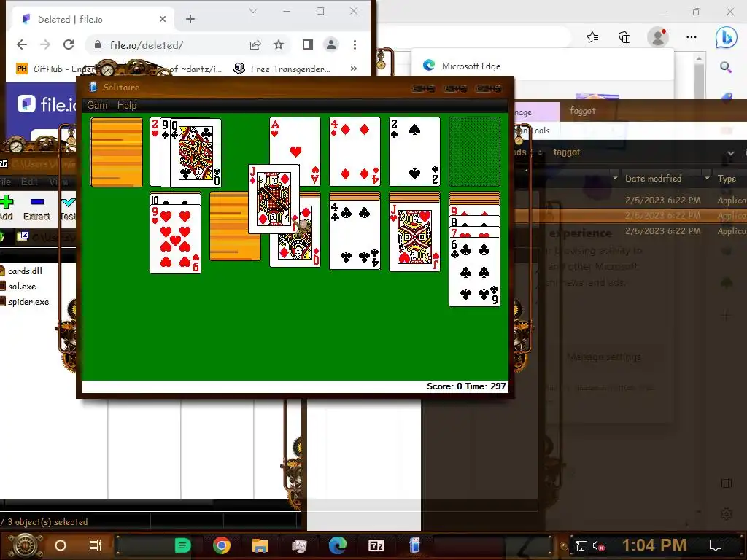
Task: Open the Edit menu in 7-Zip
Action: click(x=29, y=182)
